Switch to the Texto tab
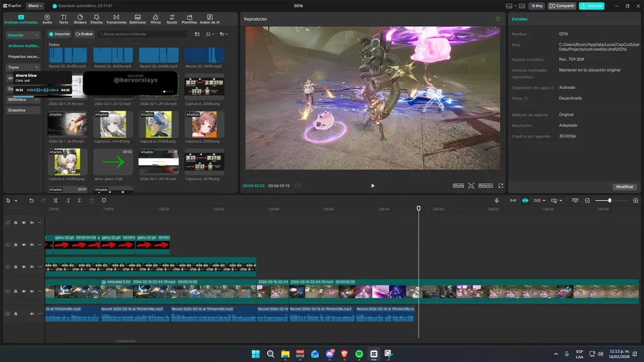The width and height of the screenshot is (644, 362). pyautogui.click(x=63, y=19)
